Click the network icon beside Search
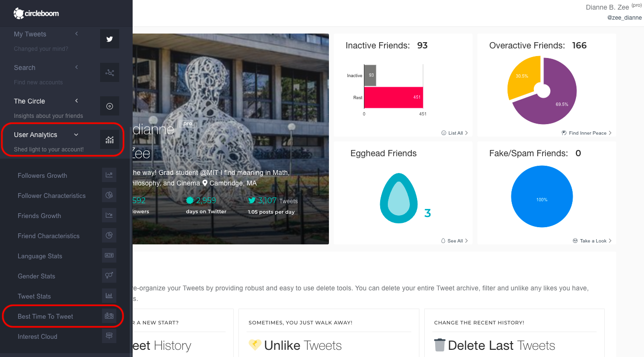Image resolution: width=644 pixels, height=357 pixels. [x=110, y=72]
